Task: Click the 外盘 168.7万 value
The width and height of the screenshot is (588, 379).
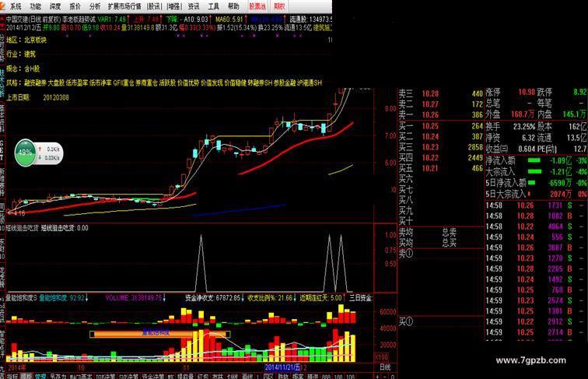Action: coord(523,114)
